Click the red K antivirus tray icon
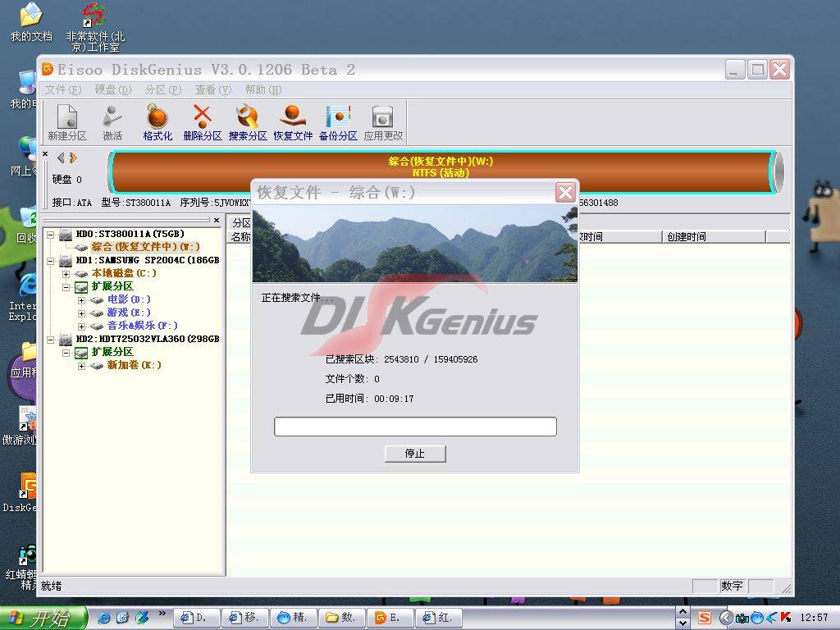Image resolution: width=840 pixels, height=630 pixels. pos(786,618)
